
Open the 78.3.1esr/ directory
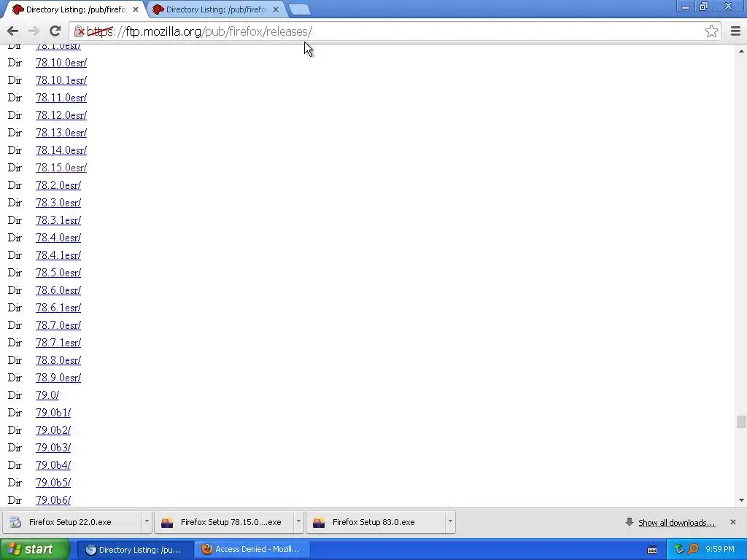click(58, 220)
